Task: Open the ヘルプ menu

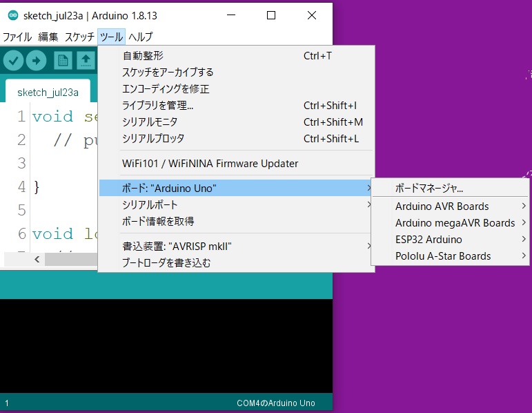Action: point(141,37)
